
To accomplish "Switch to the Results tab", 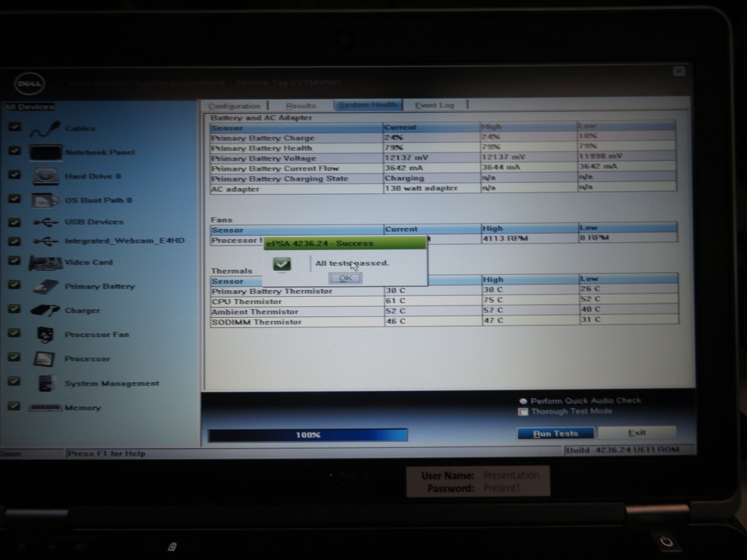I will 301,106.
